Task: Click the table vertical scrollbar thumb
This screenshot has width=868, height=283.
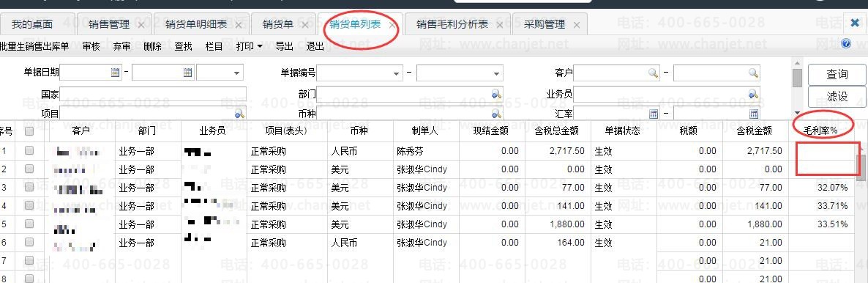Action: [861, 169]
